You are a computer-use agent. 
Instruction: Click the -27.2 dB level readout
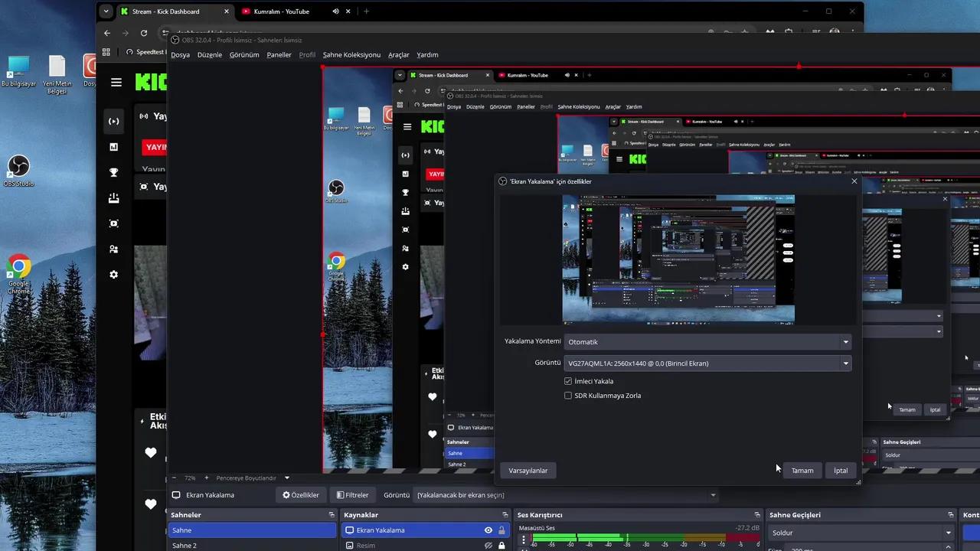[x=746, y=528]
